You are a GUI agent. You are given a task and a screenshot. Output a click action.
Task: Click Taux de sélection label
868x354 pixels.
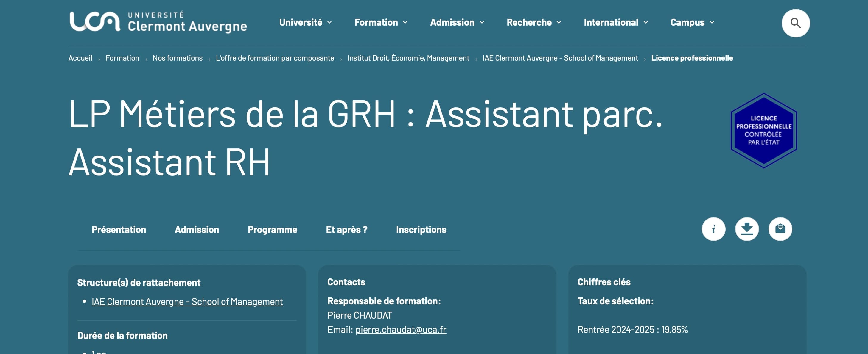tap(615, 301)
